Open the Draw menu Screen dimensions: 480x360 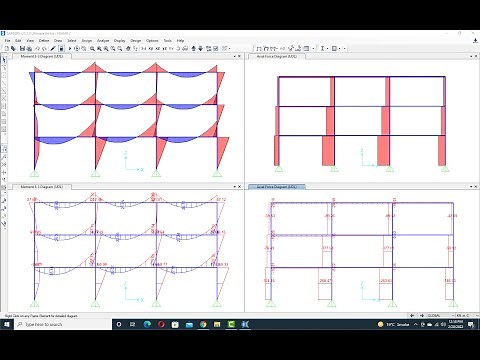coord(58,40)
